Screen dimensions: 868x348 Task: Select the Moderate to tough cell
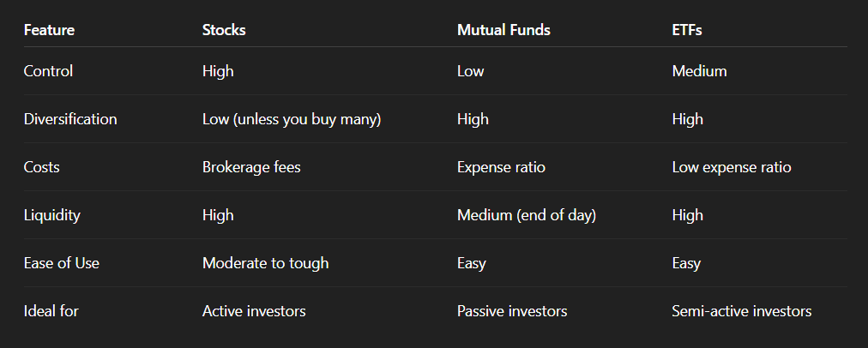[265, 263]
